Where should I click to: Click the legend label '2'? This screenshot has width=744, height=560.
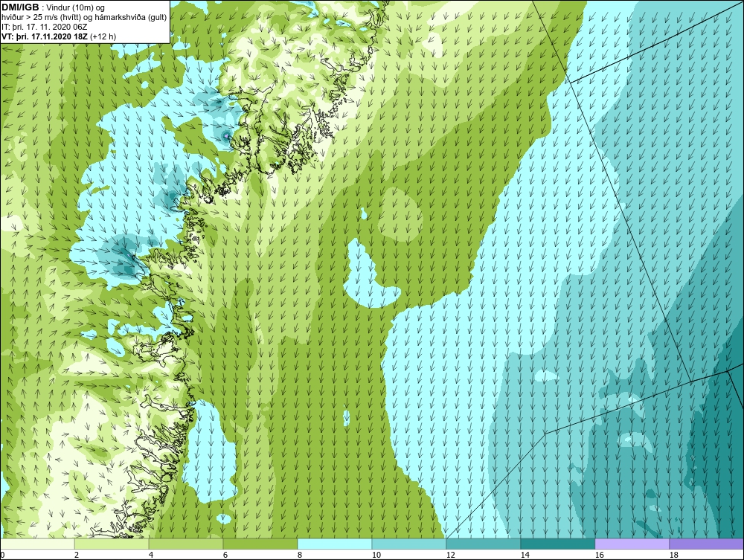coord(77,555)
